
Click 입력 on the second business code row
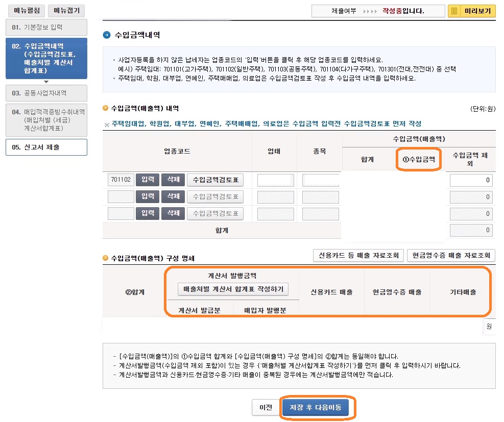[148, 196]
